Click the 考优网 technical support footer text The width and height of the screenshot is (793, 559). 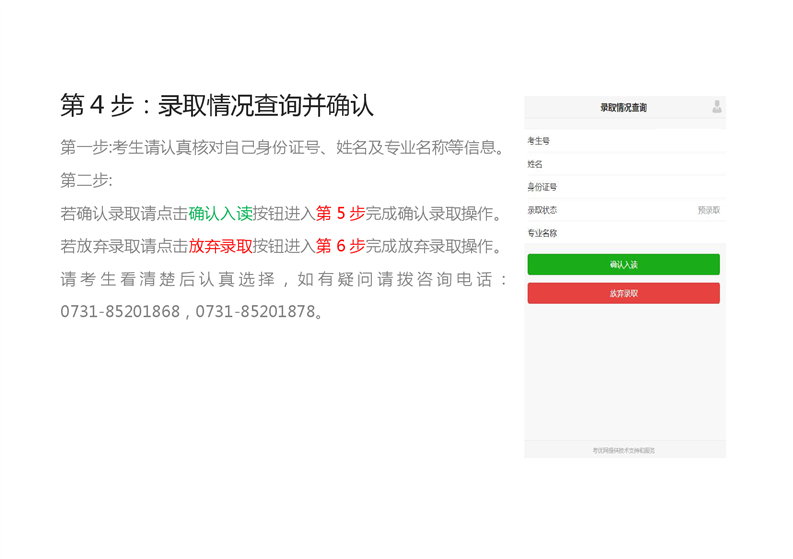click(x=624, y=450)
